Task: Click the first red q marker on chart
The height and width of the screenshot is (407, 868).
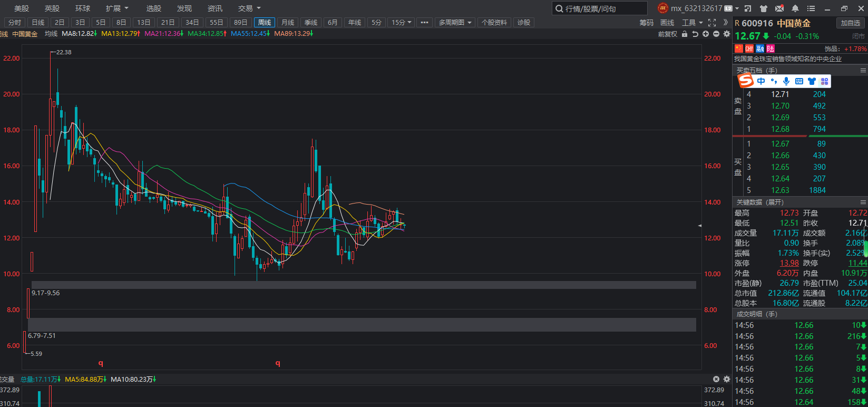Action: [101, 363]
